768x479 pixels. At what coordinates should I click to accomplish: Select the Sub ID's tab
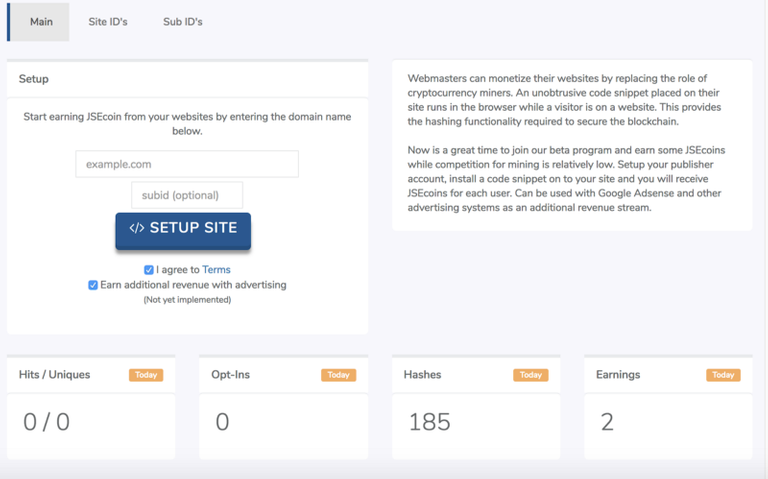click(x=183, y=22)
